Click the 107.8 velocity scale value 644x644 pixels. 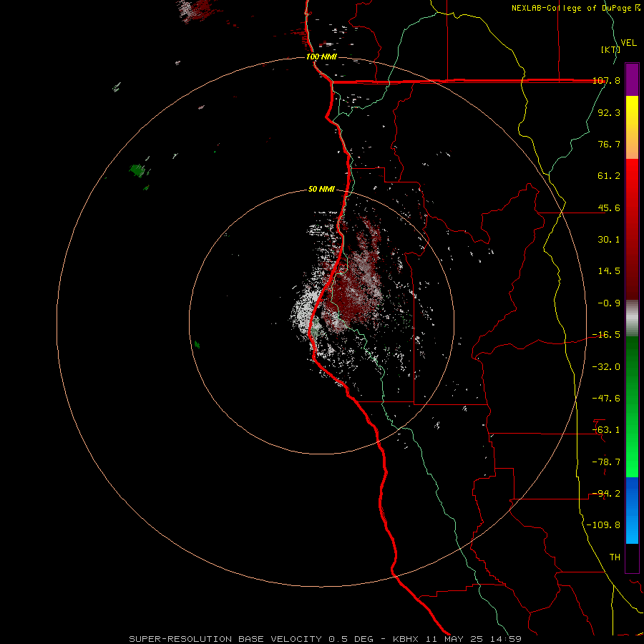coord(606,81)
